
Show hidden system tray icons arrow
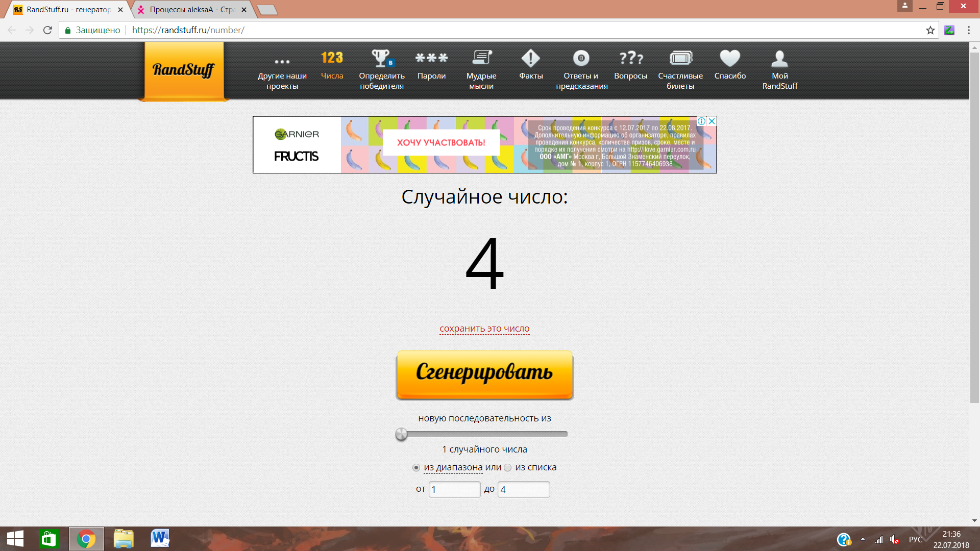click(x=863, y=539)
